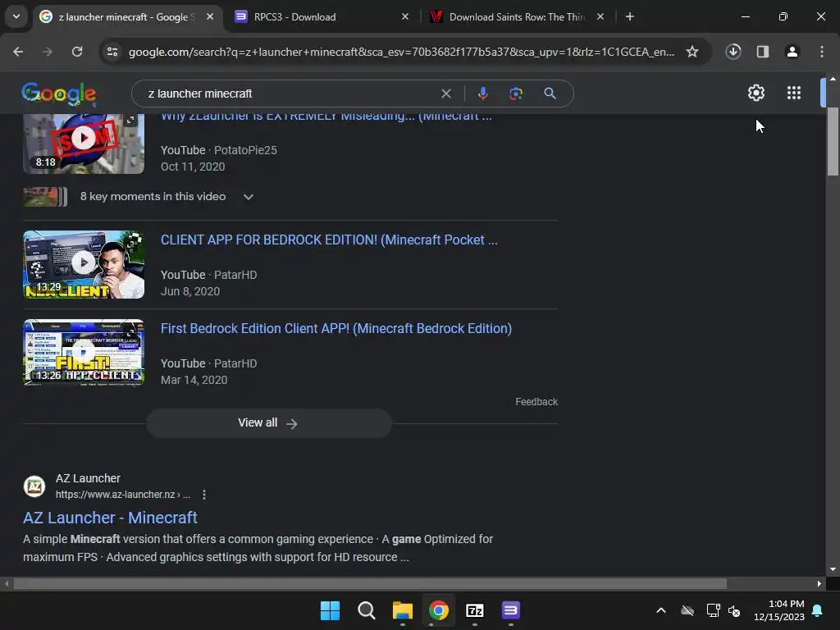Click the address bar URL
This screenshot has height=630, width=840.
402,52
